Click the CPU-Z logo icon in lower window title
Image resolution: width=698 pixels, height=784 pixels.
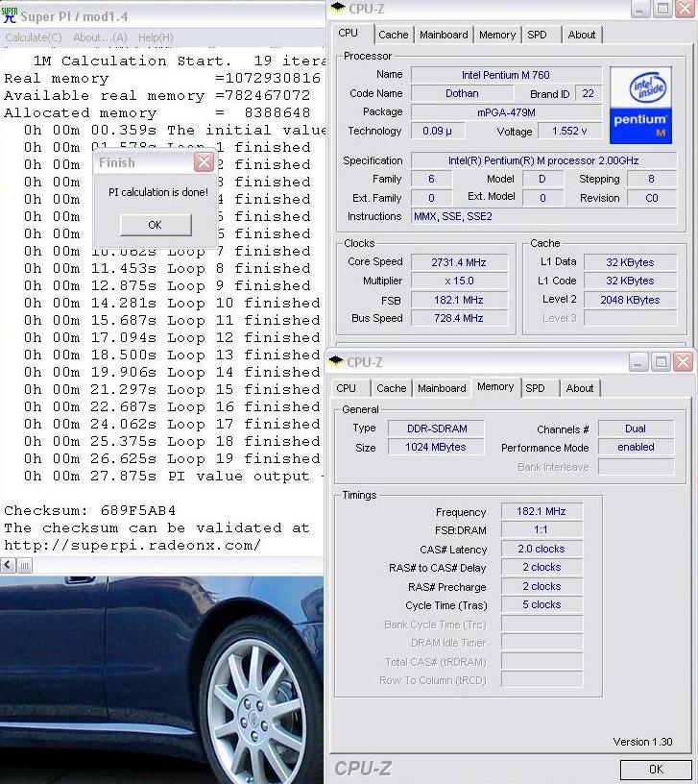point(336,361)
